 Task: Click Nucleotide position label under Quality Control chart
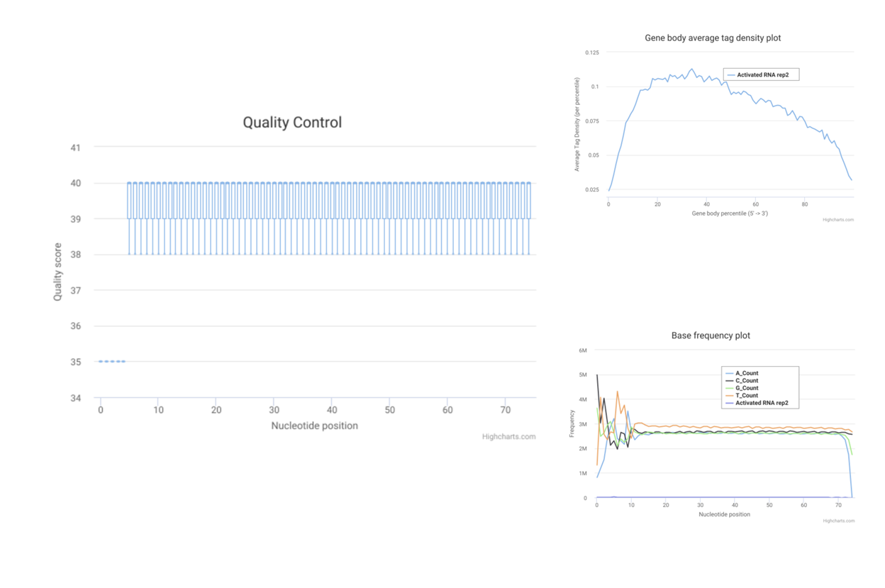pos(314,426)
